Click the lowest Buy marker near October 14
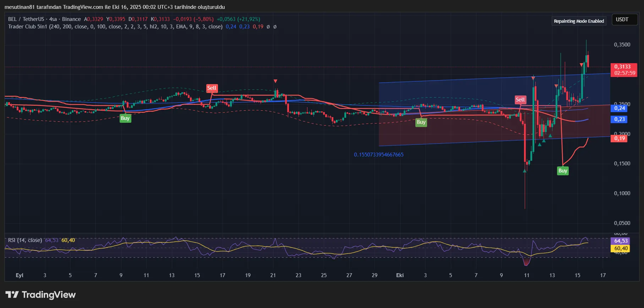 click(x=563, y=171)
